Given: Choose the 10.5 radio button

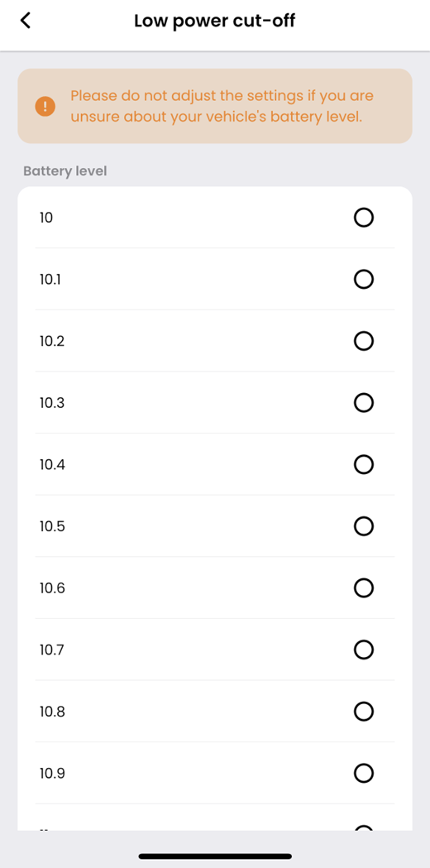Looking at the screenshot, I should [x=364, y=526].
